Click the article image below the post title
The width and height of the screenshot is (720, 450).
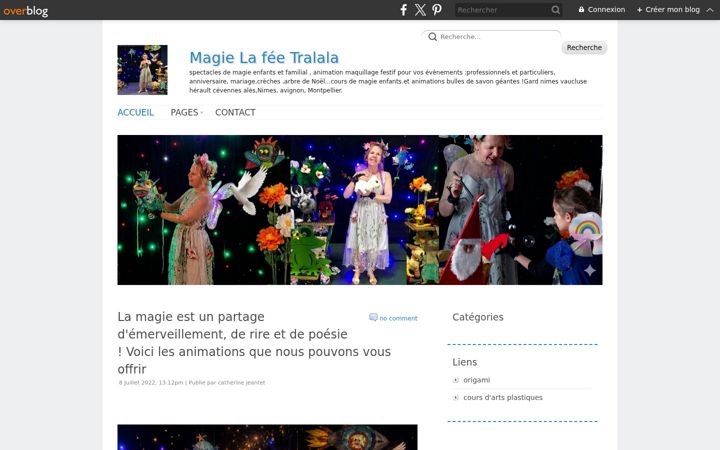coord(267,437)
